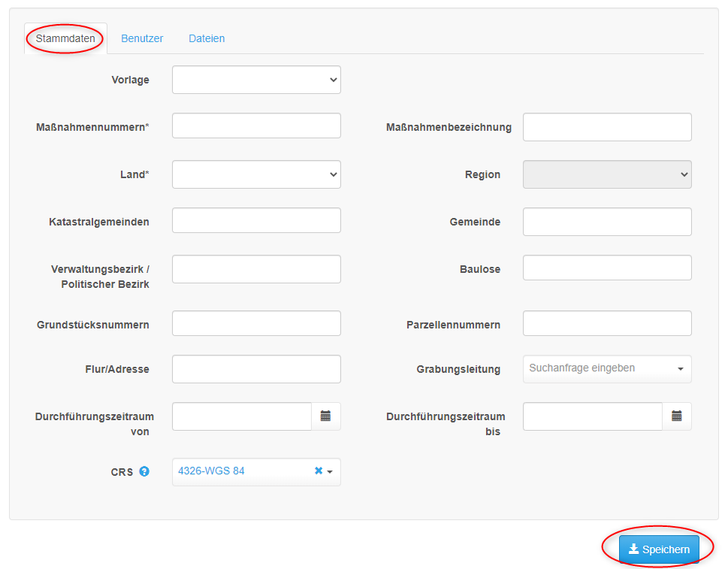Open the Region dropdown
728x569 pixels.
point(607,174)
